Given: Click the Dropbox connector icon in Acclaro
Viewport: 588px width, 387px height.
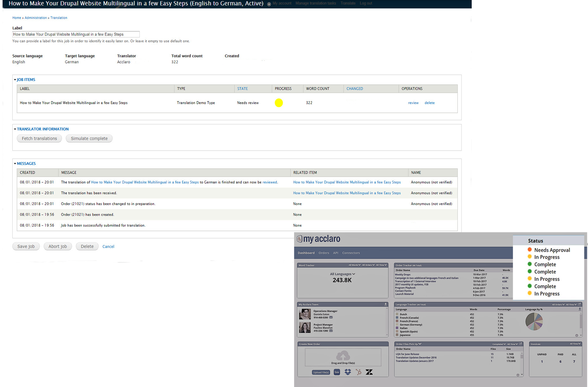Looking at the screenshot, I should tap(347, 372).
